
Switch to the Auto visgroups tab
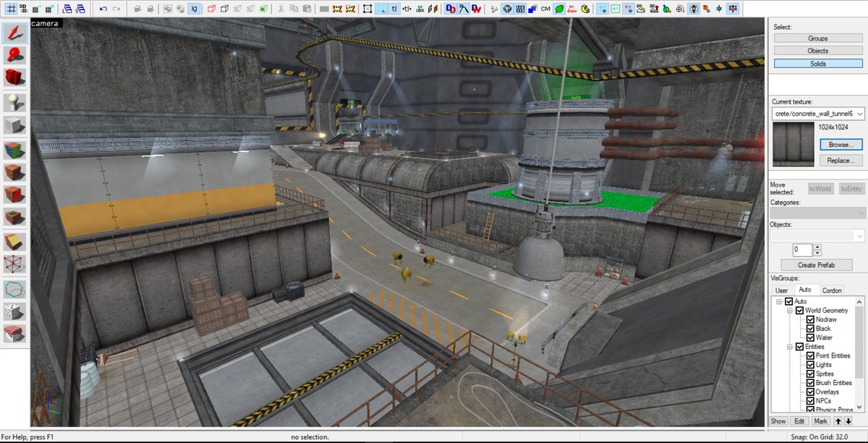[805, 290]
